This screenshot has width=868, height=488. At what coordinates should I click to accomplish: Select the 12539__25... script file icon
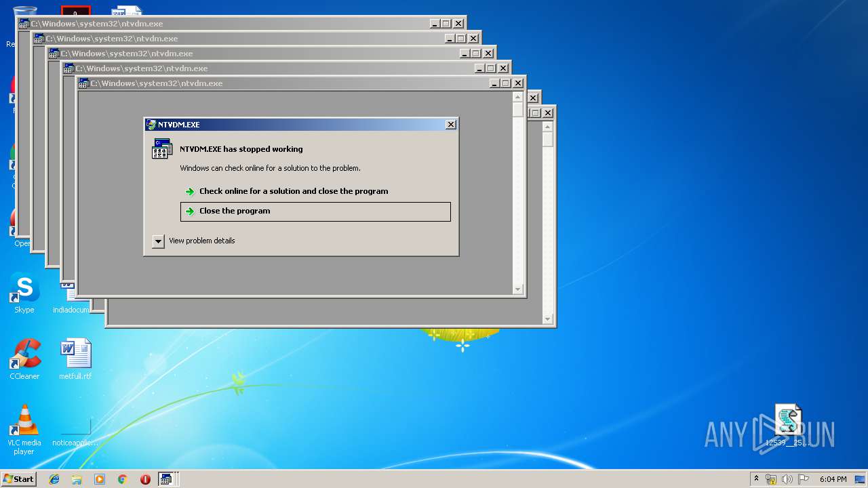(788, 426)
